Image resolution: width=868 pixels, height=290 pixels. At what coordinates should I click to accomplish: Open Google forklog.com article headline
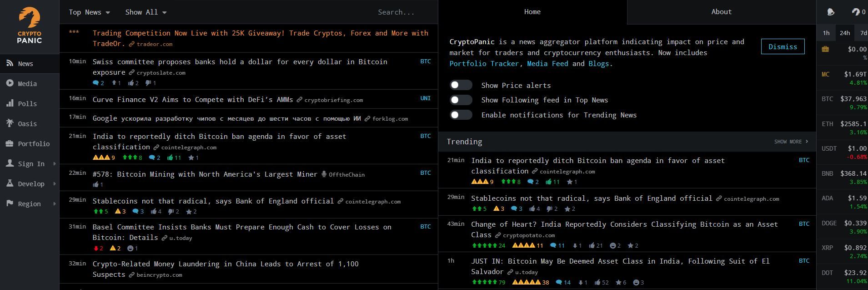click(x=226, y=118)
